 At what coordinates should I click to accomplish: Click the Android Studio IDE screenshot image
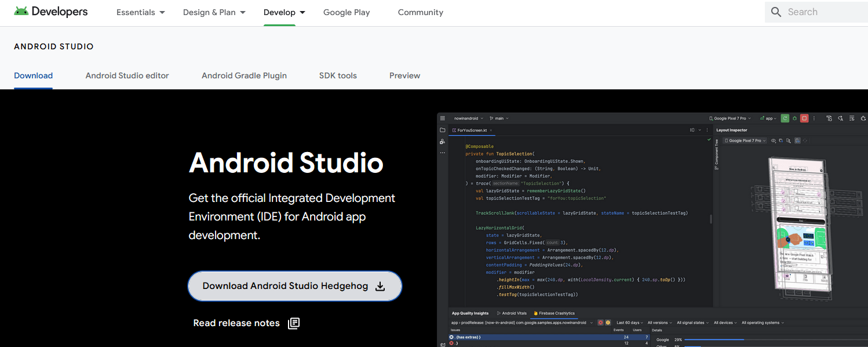[x=652, y=230]
